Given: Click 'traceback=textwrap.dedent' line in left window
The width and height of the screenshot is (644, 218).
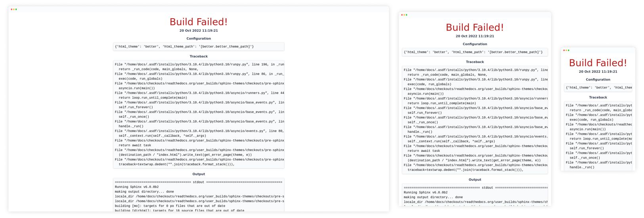Looking at the screenshot, I should pyautogui.click(x=177, y=164).
